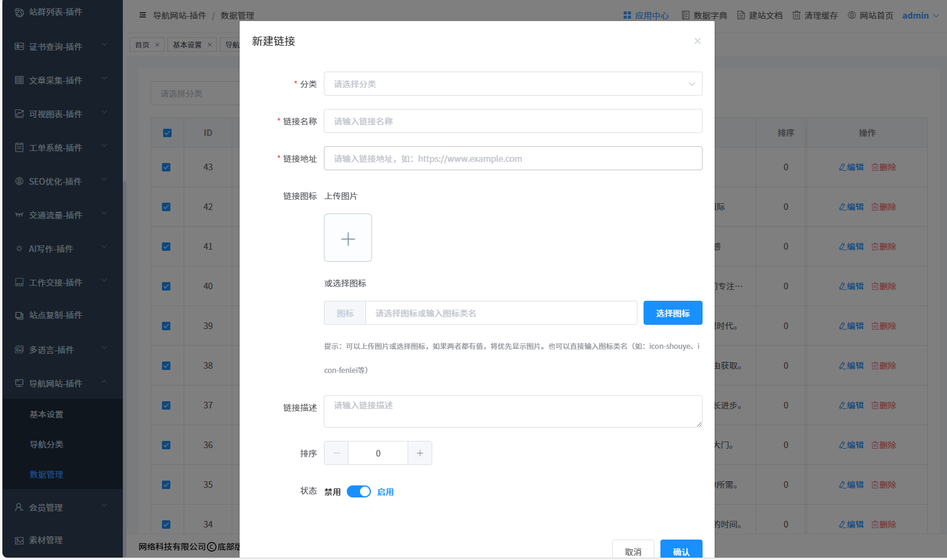Switch to the 基本设置 tab
The height and width of the screenshot is (560, 947).
[187, 45]
